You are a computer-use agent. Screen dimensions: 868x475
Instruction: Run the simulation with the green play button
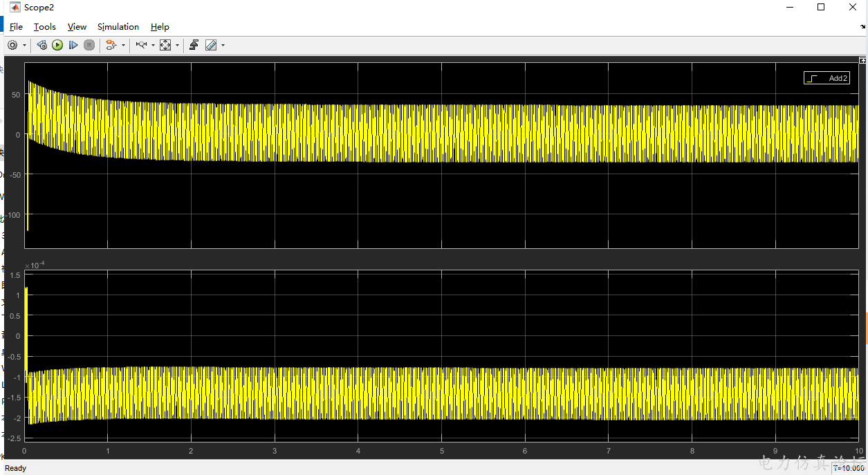pyautogui.click(x=57, y=45)
